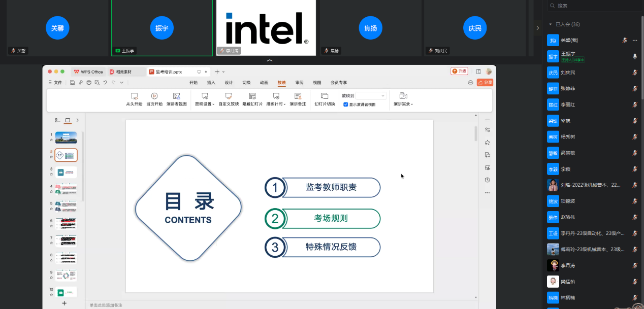Screen dimensions: 644x309
Task: Toggle microphone for 杨秀树 in participant list
Action: [635, 136]
